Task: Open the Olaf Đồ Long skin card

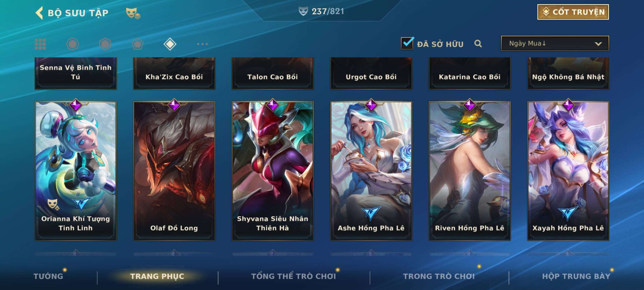Action: 174,171
